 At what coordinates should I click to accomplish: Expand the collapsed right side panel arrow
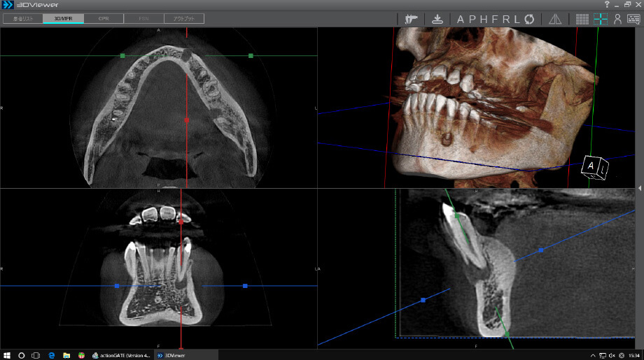(x=640, y=188)
